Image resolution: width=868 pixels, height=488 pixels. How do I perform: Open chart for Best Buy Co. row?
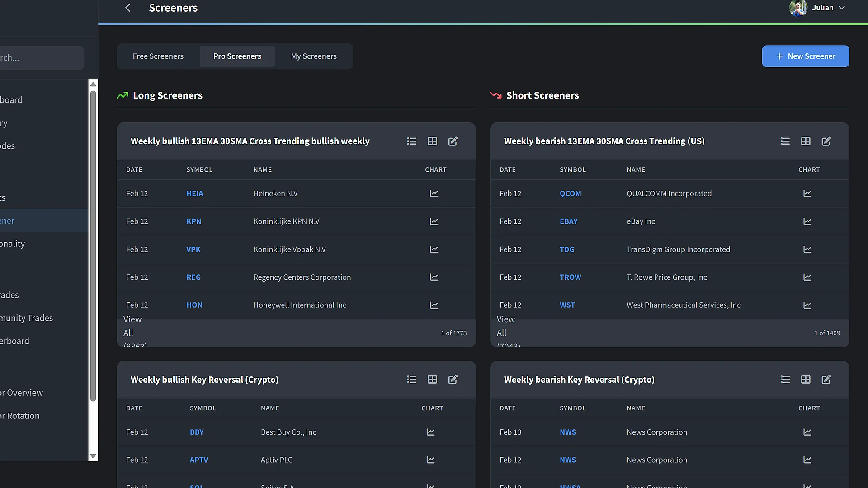tap(430, 432)
